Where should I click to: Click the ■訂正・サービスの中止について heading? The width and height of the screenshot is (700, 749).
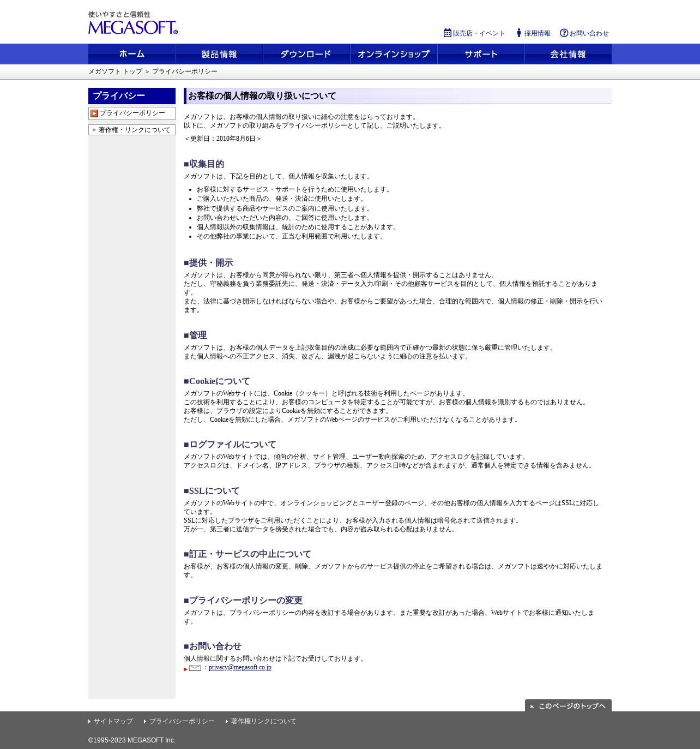(248, 554)
